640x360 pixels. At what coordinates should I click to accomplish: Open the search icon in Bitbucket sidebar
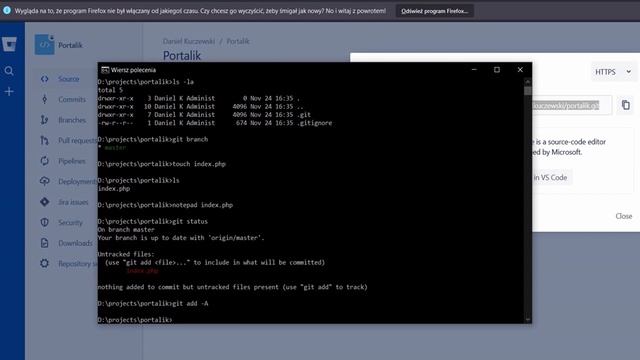pos(9,71)
